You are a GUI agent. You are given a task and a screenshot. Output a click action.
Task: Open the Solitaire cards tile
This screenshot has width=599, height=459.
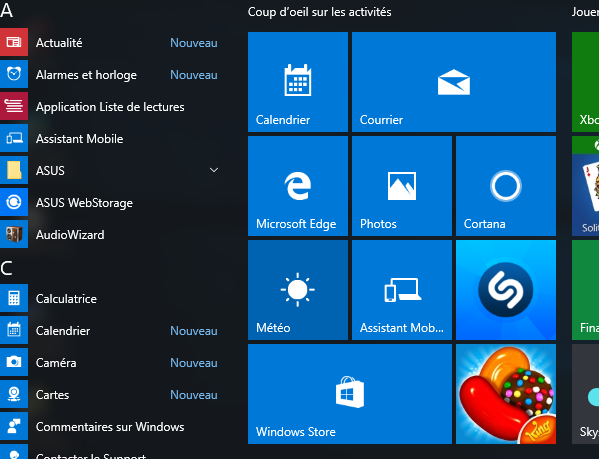click(586, 186)
